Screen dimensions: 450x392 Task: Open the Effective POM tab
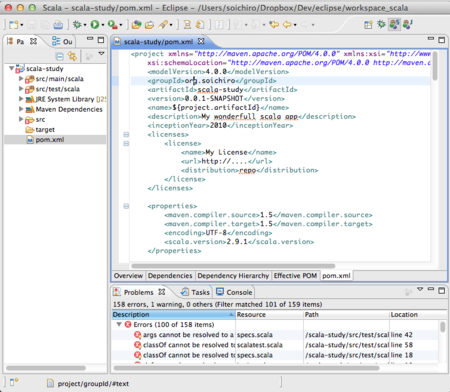[295, 276]
